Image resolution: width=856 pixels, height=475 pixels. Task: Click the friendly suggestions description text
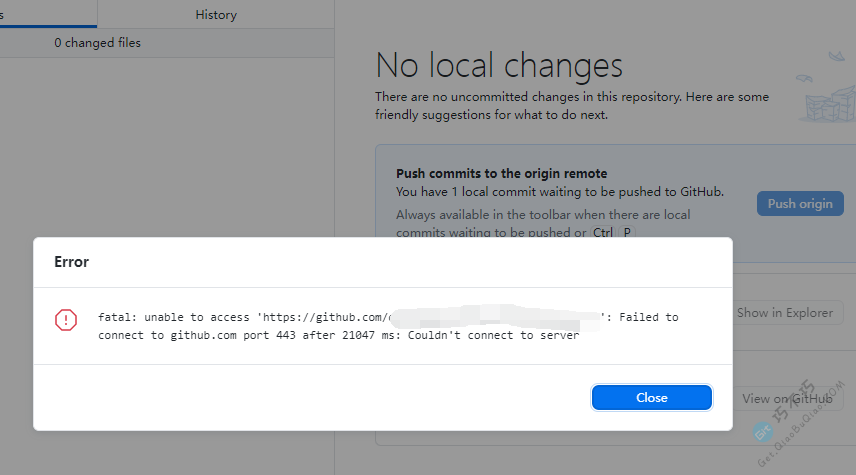point(572,106)
